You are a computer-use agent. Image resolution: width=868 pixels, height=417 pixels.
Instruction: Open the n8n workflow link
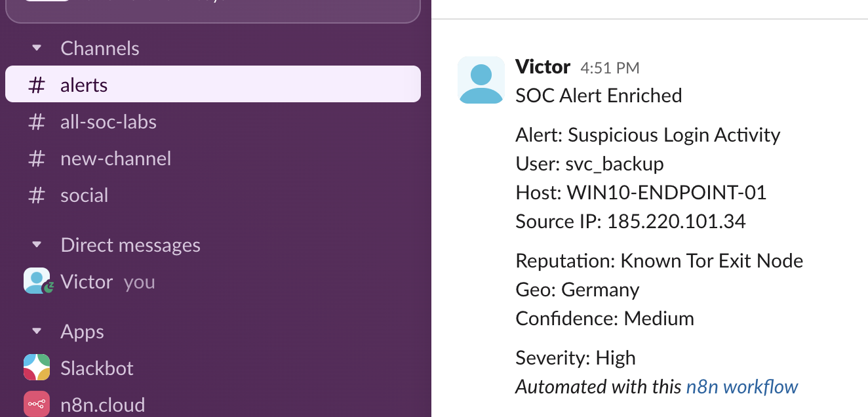[741, 387]
